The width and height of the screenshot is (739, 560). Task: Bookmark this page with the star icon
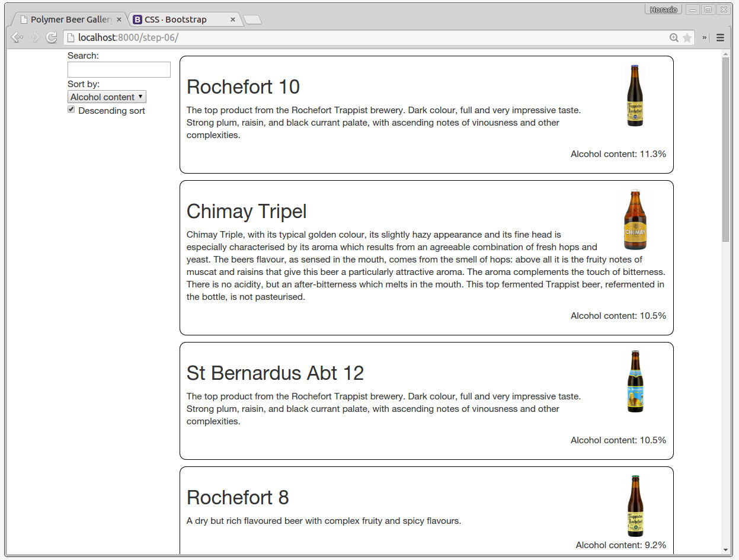687,38
